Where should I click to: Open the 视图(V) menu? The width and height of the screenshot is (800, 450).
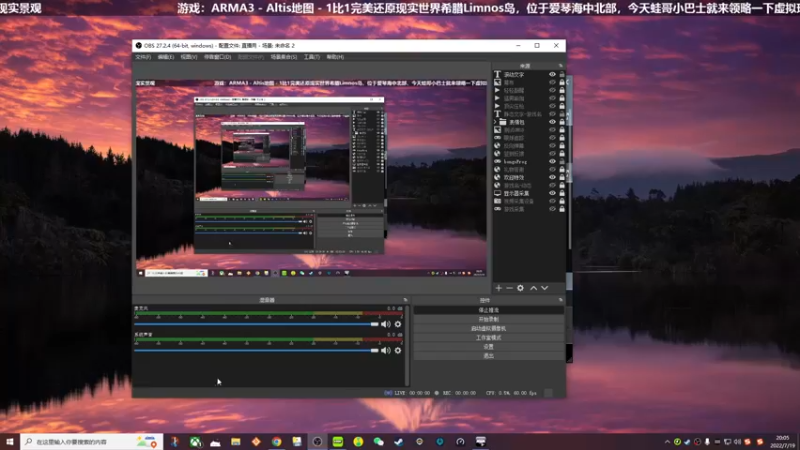tap(189, 57)
